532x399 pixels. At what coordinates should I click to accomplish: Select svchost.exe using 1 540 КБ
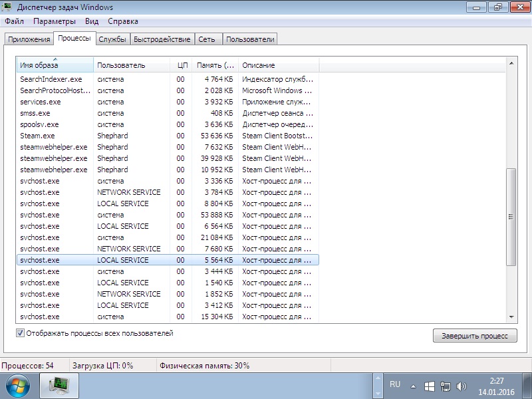click(168, 283)
